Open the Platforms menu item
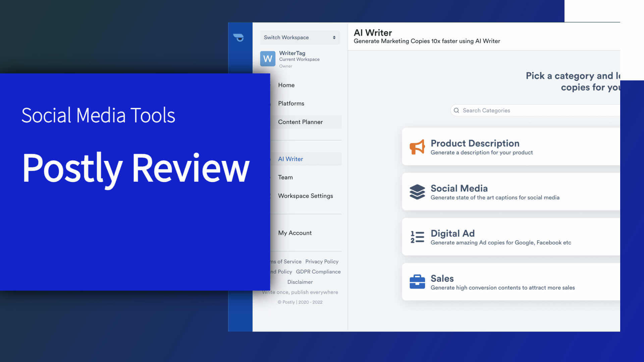 [x=291, y=104]
